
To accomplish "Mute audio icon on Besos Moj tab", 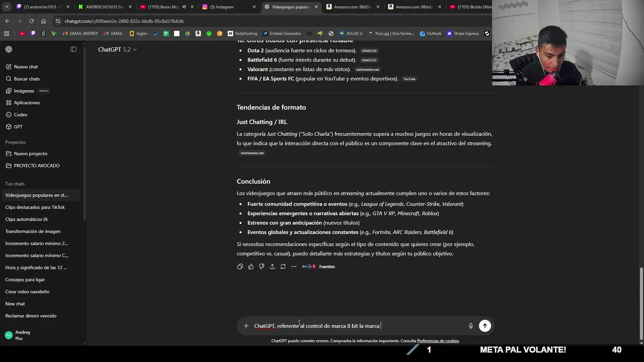I will click(184, 7).
